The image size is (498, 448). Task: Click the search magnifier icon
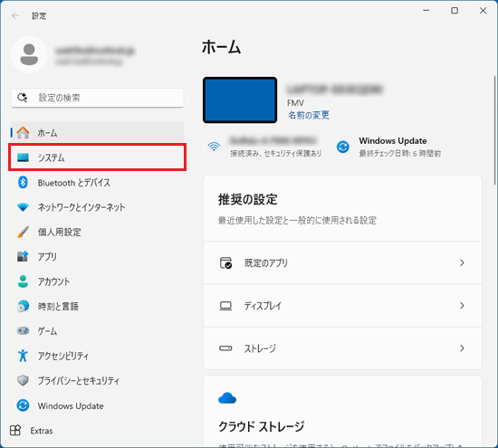tap(23, 98)
